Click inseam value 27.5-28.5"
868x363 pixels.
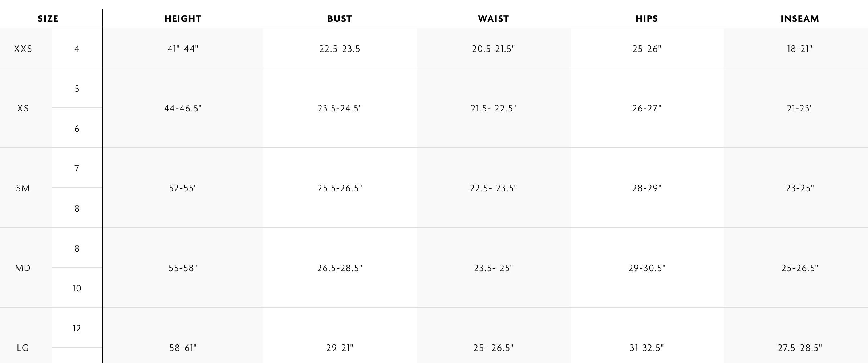(800, 348)
